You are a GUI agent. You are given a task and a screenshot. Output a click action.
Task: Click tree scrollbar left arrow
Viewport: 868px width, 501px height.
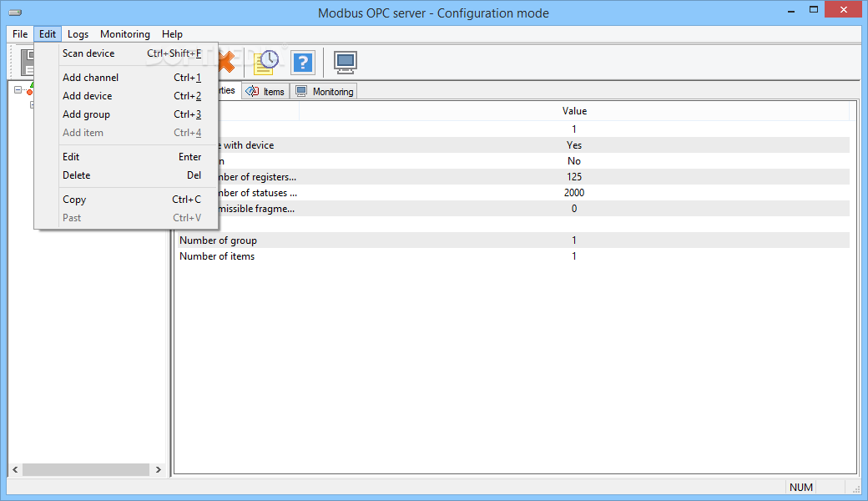coord(16,469)
